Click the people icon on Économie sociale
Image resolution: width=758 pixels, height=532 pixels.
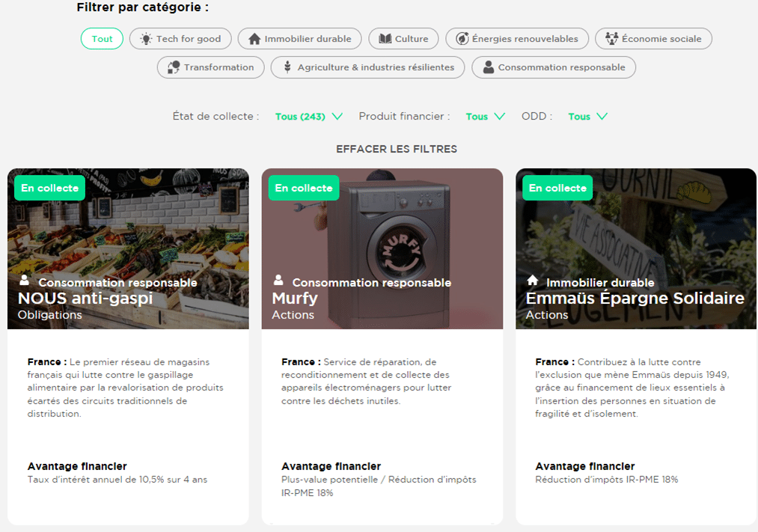[611, 39]
